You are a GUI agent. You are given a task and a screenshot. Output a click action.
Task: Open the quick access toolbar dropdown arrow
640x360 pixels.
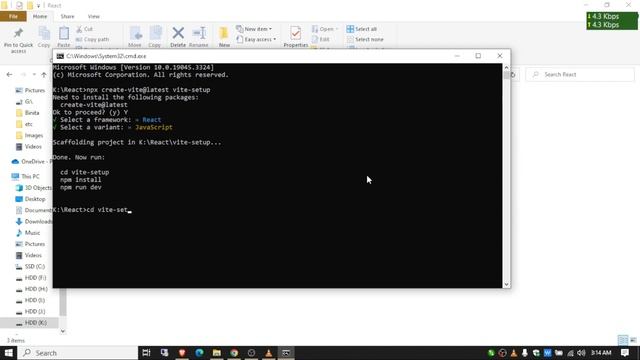pos(39,6)
